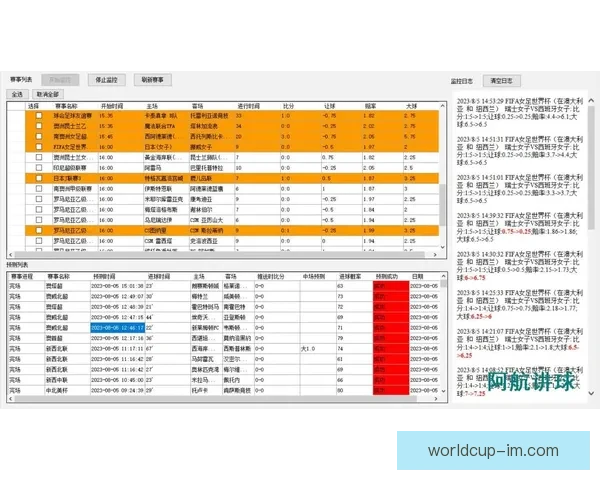Screen dimensions: 600x480
Task: Tick the checkbox for the 16:00 match with handicap 0.75
Action: 39,157
